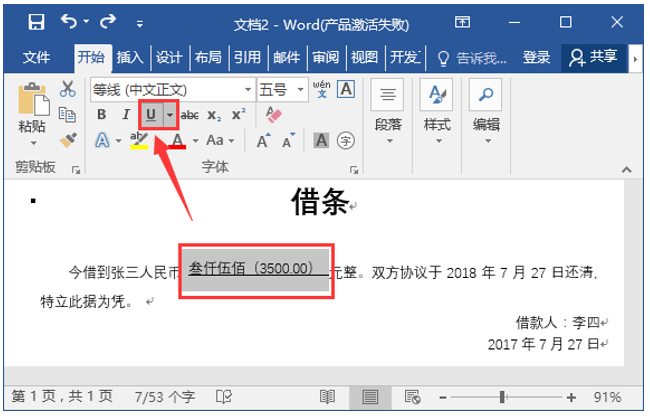
Task: Cut selection with the scissors icon
Action: 68,89
